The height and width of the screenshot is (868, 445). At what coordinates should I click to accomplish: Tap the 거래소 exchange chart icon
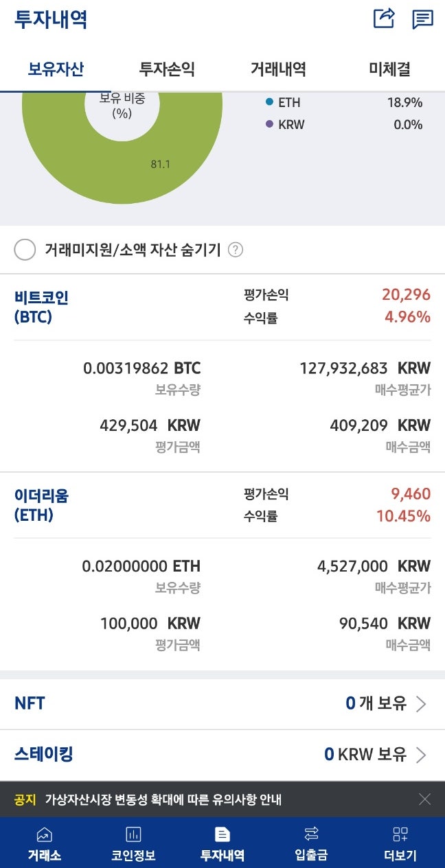pyautogui.click(x=44, y=834)
